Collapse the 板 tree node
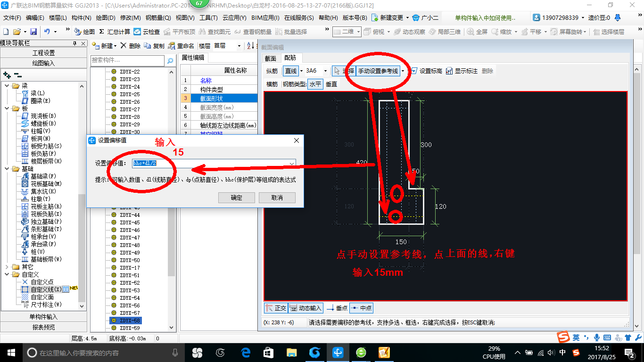The height and width of the screenshot is (362, 644). click(x=7, y=108)
